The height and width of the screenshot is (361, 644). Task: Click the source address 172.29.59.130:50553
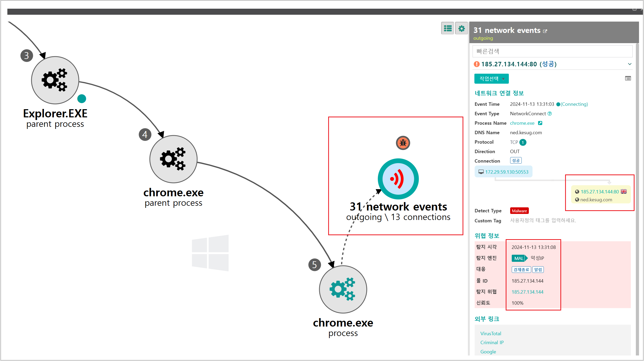(x=506, y=172)
